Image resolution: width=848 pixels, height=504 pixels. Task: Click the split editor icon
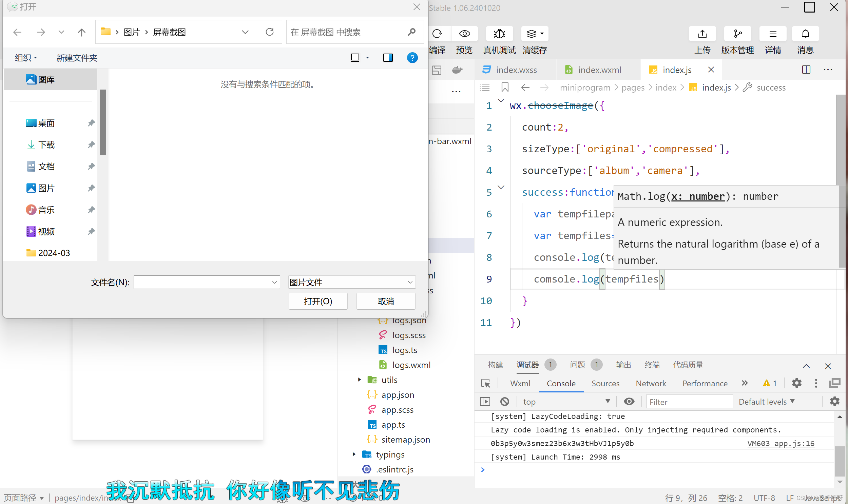pos(806,70)
